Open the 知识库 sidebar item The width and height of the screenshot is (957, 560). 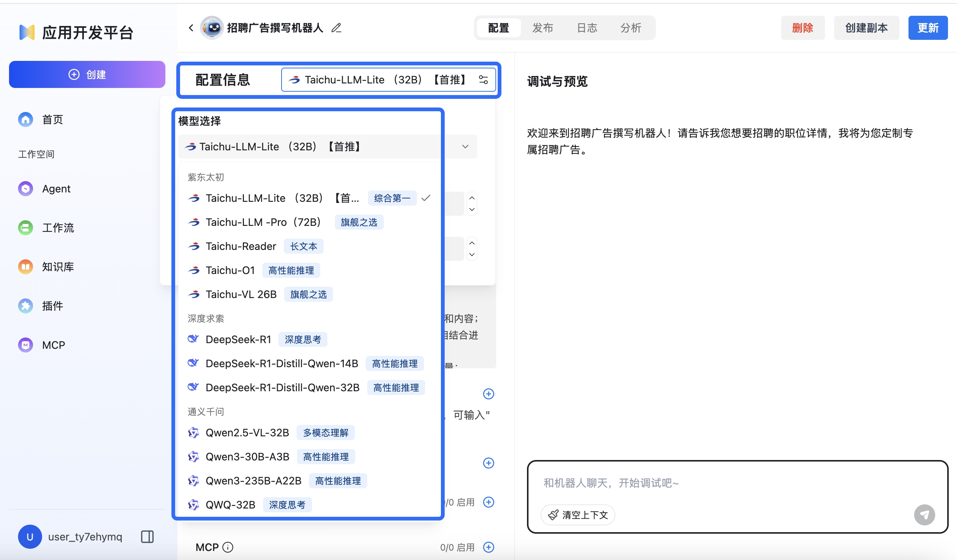pyautogui.click(x=58, y=267)
